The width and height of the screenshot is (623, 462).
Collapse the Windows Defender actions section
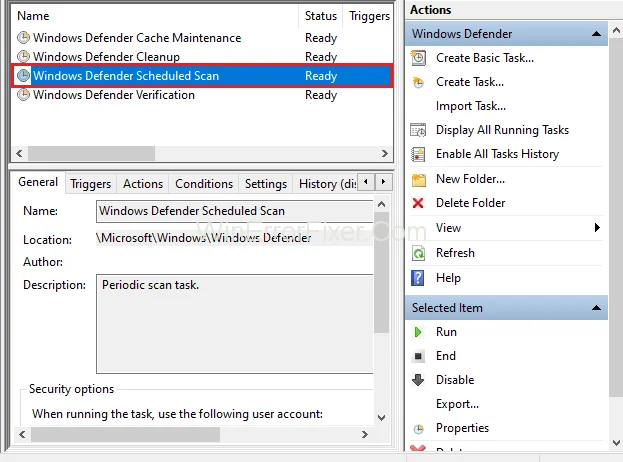597,33
